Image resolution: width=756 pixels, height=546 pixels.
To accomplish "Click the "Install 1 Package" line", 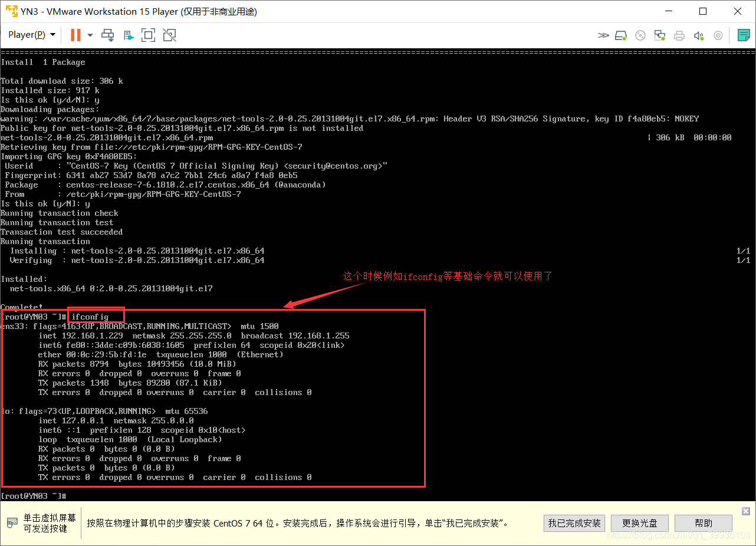I will 43,62.
